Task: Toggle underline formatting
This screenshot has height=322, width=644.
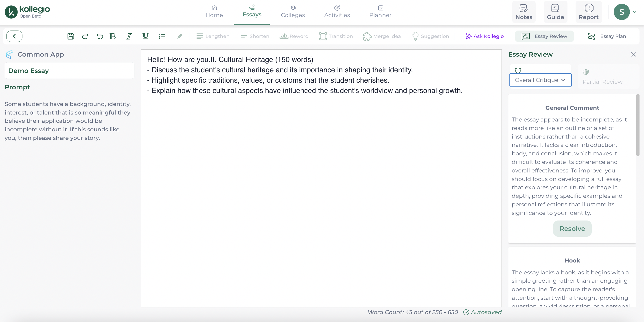Action: pos(145,36)
